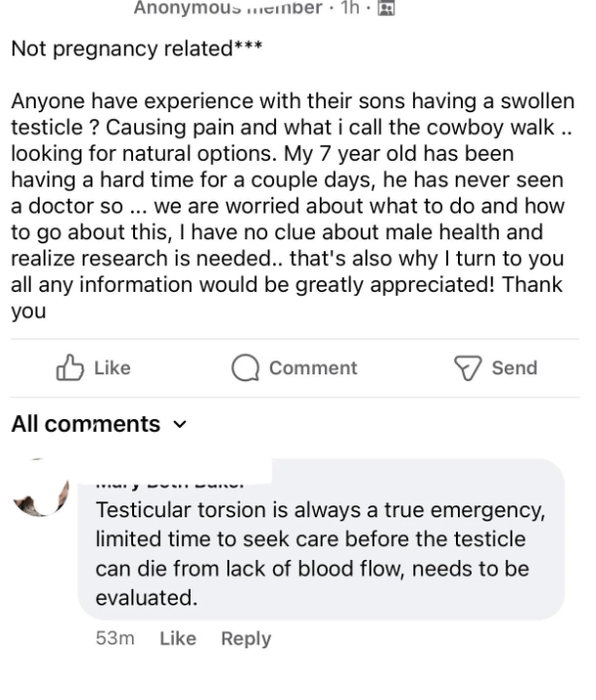Click the "Thank you" text ending the post
596x700 pixels.
(30, 311)
